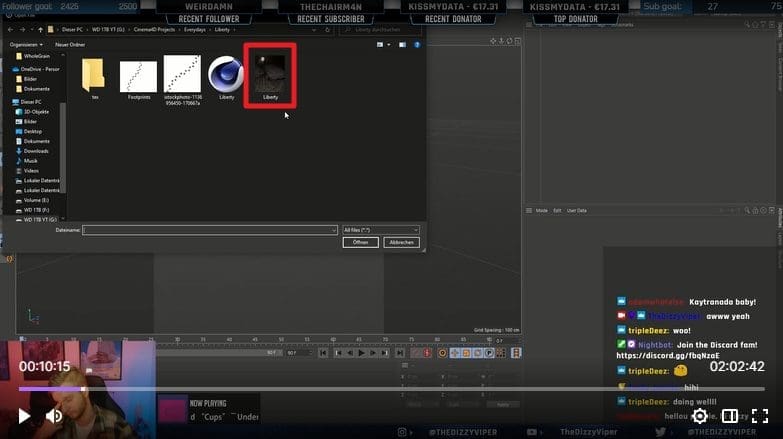Open the Mode menu in Attributes panel
The image size is (783, 439).
click(x=542, y=211)
